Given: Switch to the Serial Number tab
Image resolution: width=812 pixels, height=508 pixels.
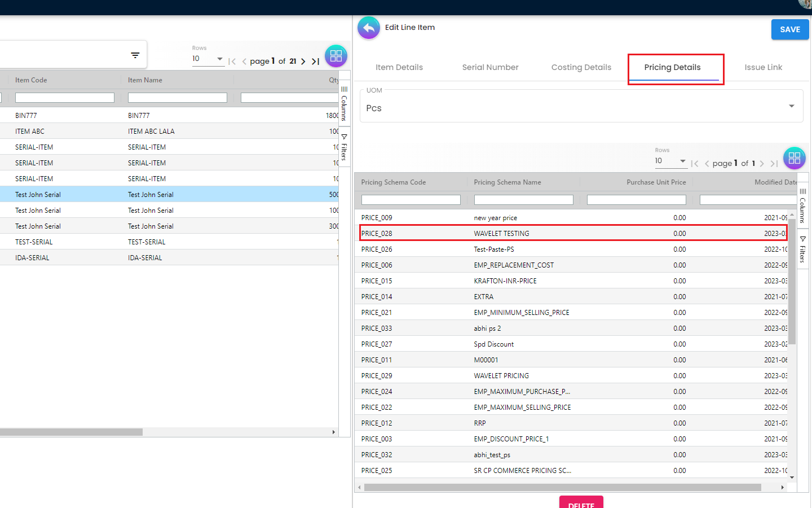Looking at the screenshot, I should point(490,67).
